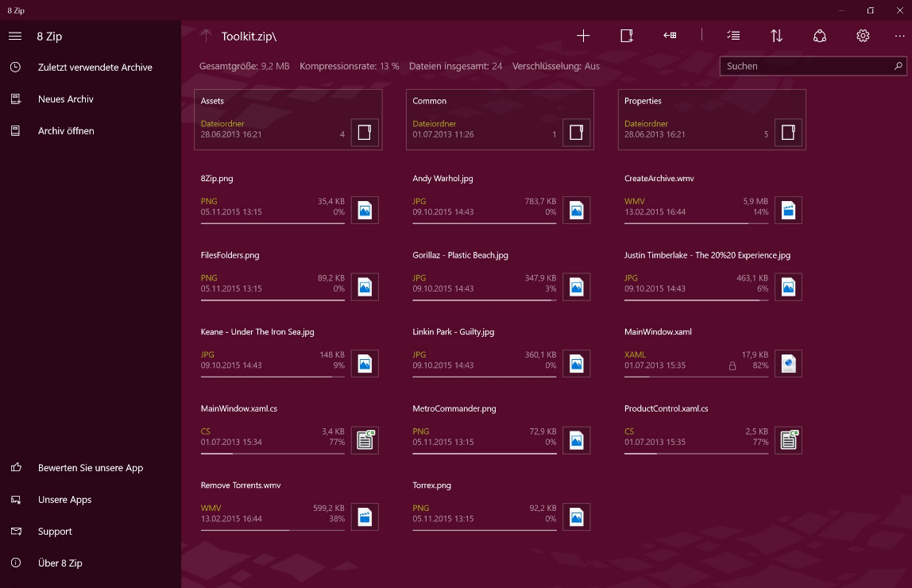Image resolution: width=912 pixels, height=588 pixels.
Task: Click the Keane - Under The Iron Sea.jpg name
Action: 257,332
